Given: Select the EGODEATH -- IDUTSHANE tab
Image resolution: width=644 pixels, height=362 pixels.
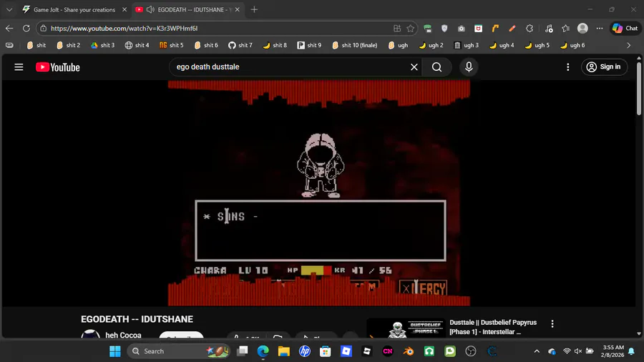Looking at the screenshot, I should pos(188,9).
